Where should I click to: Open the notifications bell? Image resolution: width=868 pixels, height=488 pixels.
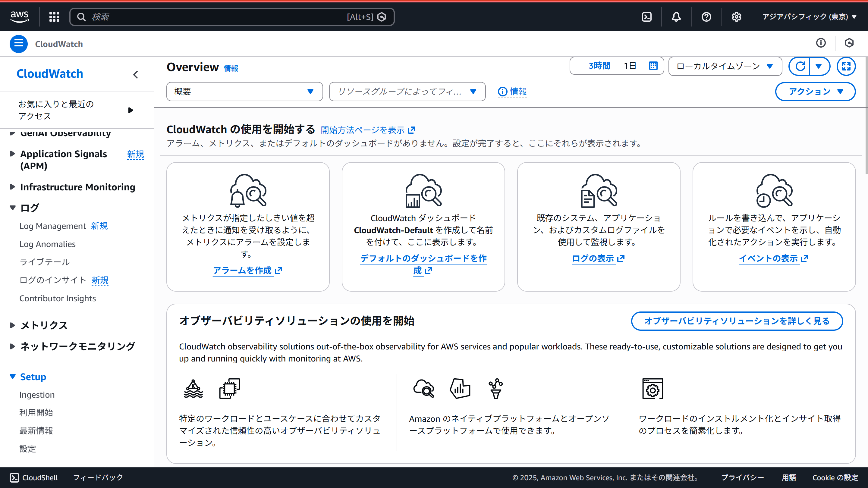click(676, 17)
